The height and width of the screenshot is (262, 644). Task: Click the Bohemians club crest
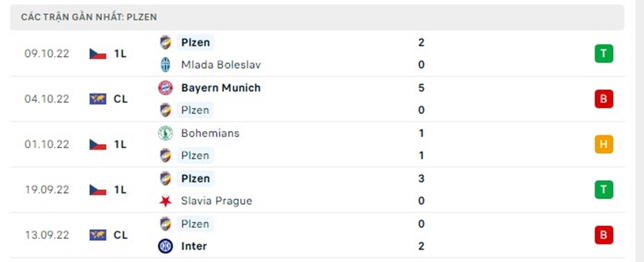[x=166, y=133]
